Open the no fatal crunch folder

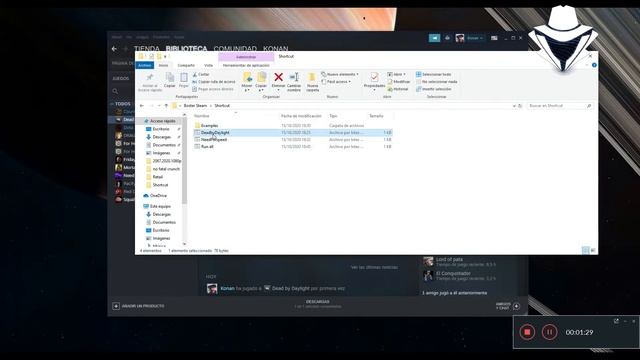[x=166, y=169]
